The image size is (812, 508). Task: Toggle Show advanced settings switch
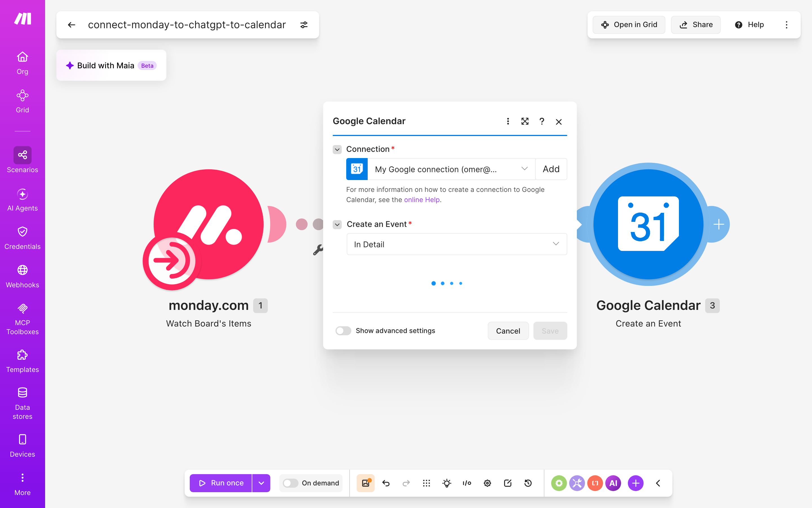tap(343, 331)
